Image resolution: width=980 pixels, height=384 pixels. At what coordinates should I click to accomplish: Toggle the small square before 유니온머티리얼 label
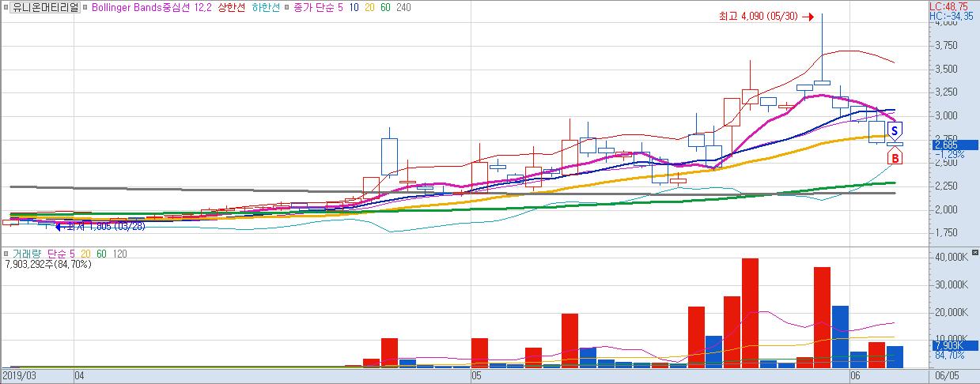pyautogui.click(x=6, y=8)
